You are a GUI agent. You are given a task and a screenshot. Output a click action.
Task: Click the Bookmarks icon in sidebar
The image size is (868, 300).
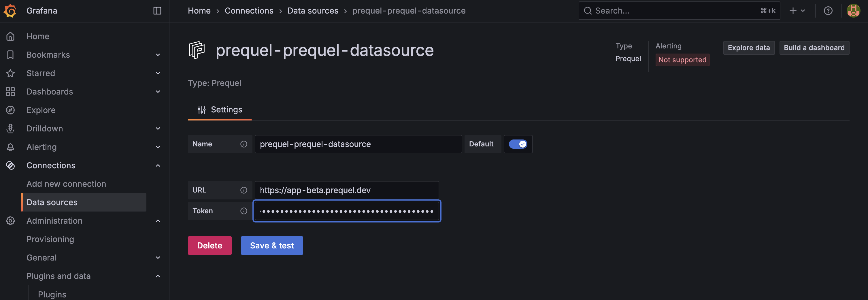coord(10,54)
